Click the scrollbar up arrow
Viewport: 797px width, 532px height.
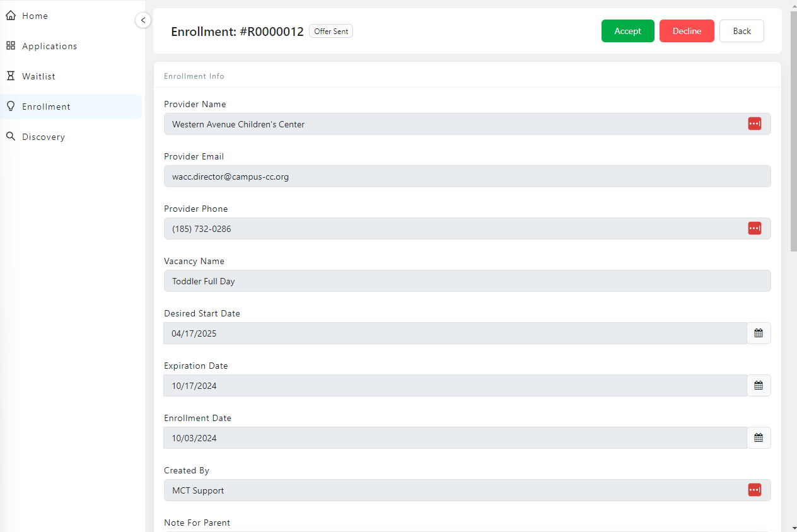(793, 4)
